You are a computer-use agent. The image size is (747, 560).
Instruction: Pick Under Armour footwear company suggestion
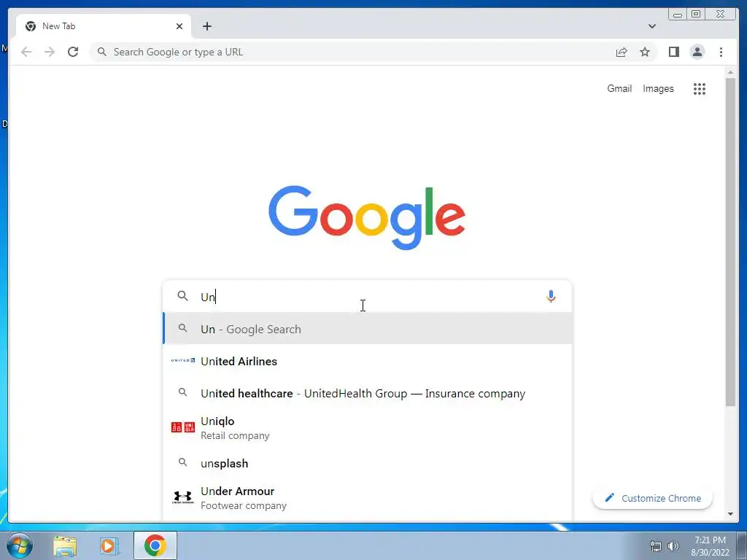pyautogui.click(x=368, y=497)
